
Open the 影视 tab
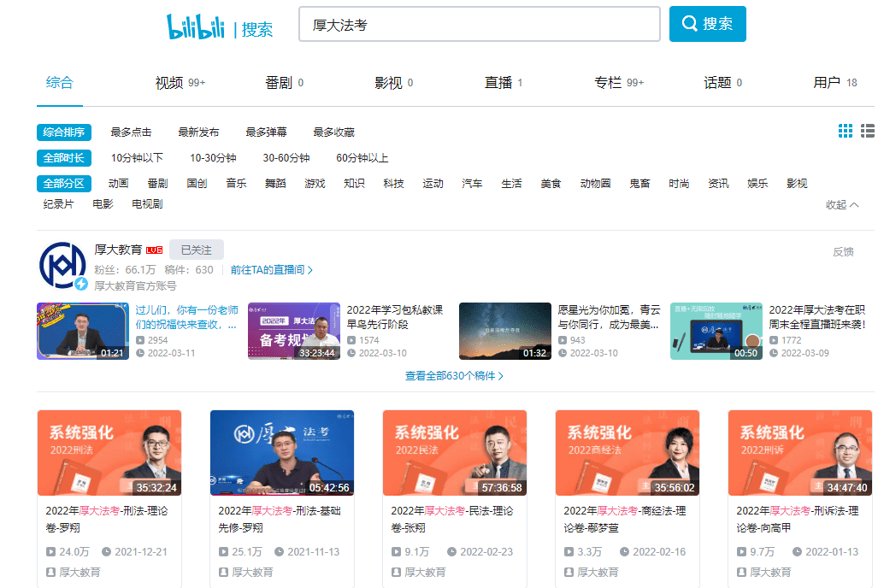pyautogui.click(x=393, y=83)
